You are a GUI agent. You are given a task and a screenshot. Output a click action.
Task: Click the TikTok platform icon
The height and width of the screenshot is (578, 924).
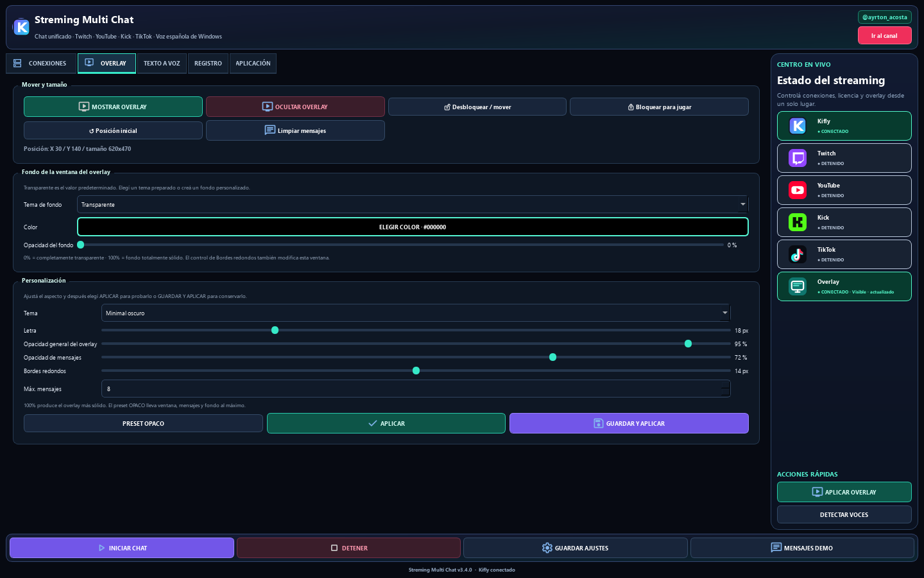[x=798, y=254]
